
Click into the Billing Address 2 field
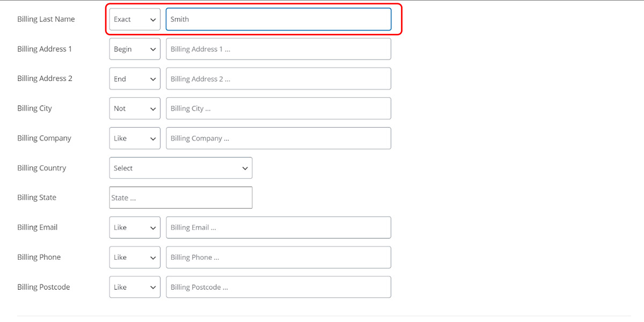(278, 79)
